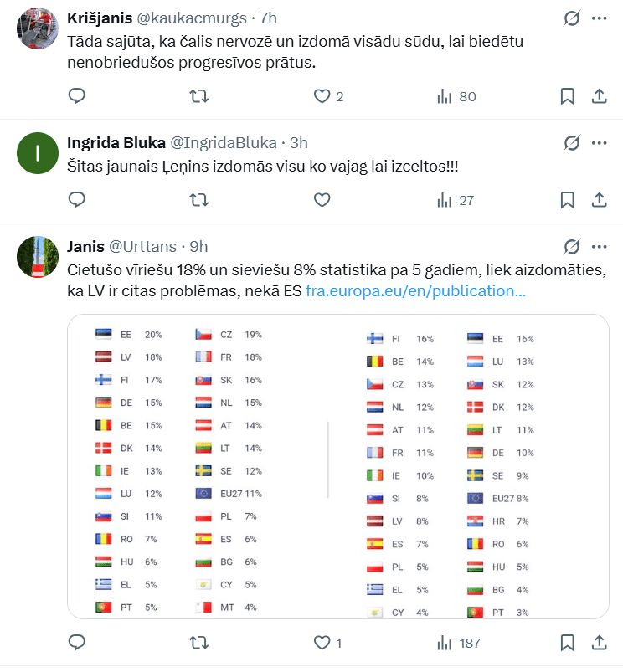Open more options menu on Ingrida Bluka's tweet
The image size is (623, 672).
click(x=600, y=142)
